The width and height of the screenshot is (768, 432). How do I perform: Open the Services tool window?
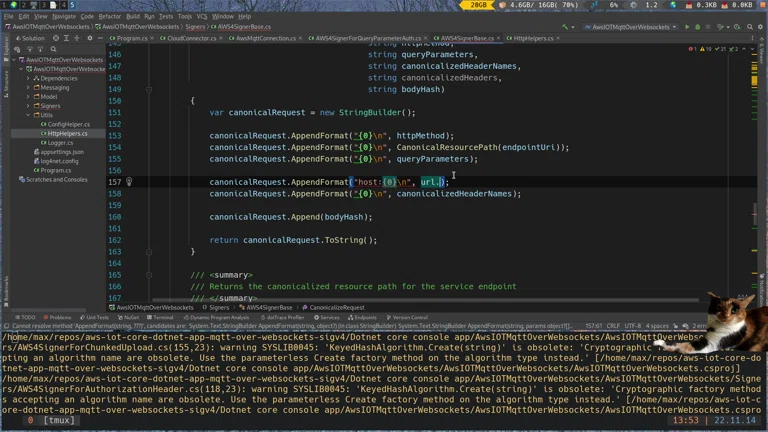click(x=327, y=317)
